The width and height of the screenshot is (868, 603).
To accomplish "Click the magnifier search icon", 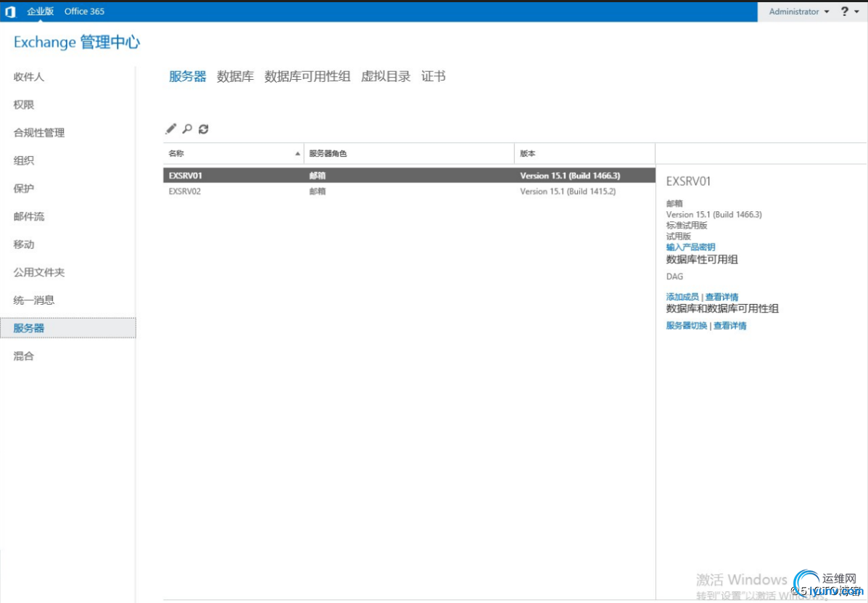I will tap(187, 129).
